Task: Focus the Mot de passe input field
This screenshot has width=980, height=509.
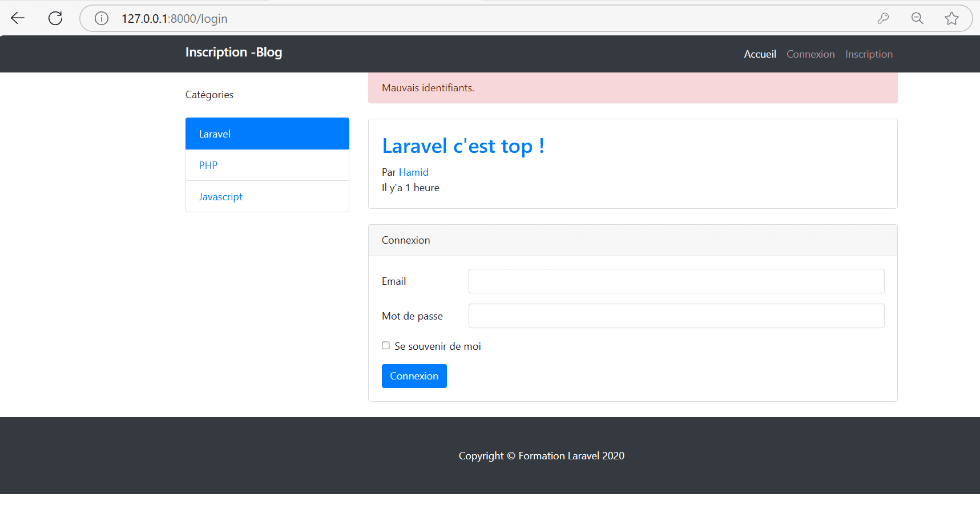Action: point(676,316)
